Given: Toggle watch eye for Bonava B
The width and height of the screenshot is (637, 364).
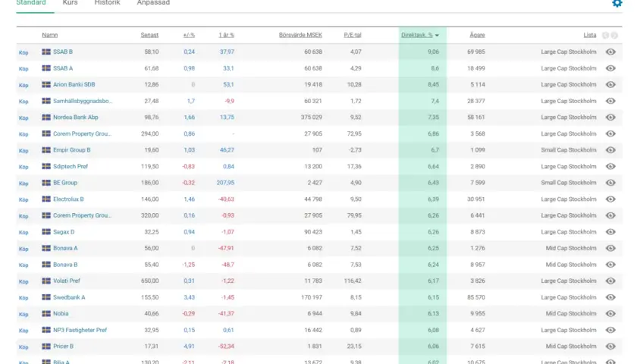Looking at the screenshot, I should point(610,265).
